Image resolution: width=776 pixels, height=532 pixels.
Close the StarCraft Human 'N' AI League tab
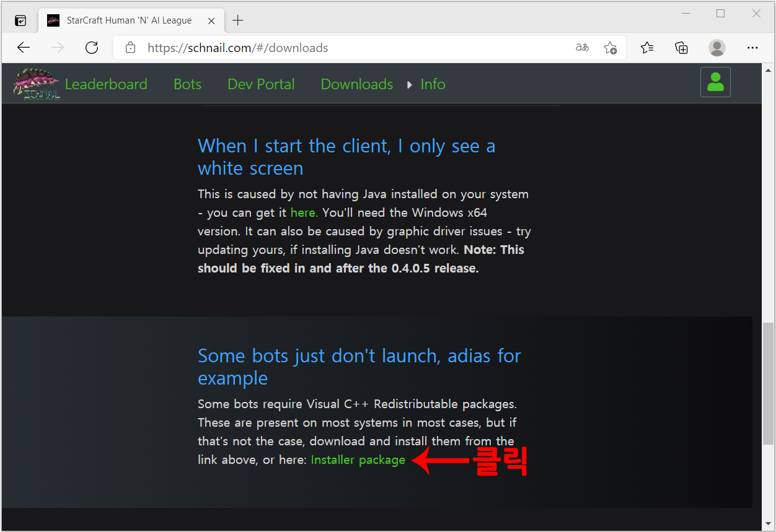[x=211, y=20]
